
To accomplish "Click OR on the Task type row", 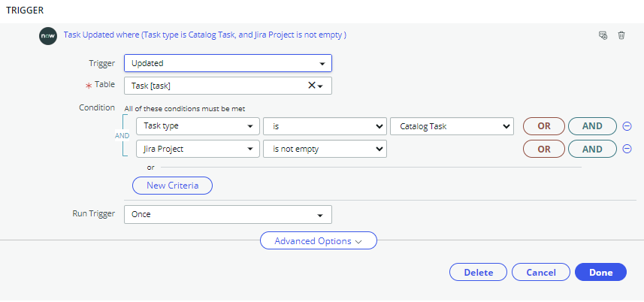I will [544, 126].
